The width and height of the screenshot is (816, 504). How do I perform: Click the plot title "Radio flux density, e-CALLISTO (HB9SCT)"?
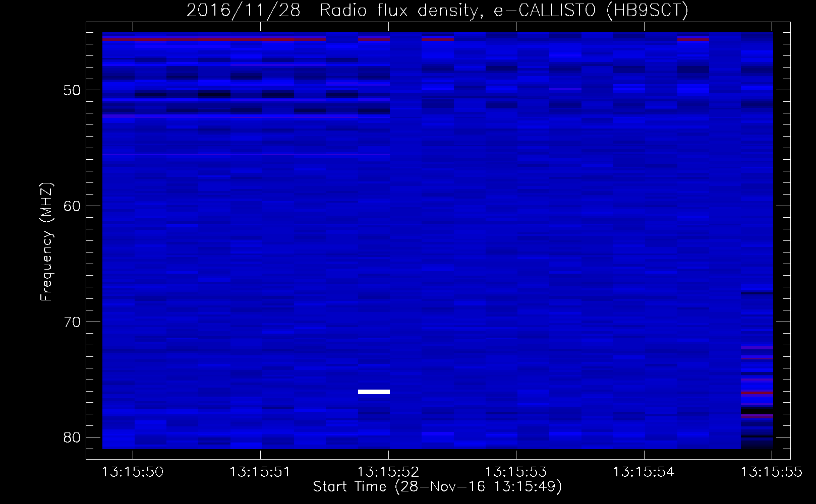503,11
